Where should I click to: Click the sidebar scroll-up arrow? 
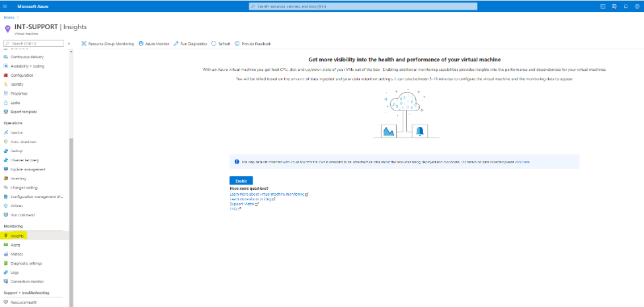[71, 52]
